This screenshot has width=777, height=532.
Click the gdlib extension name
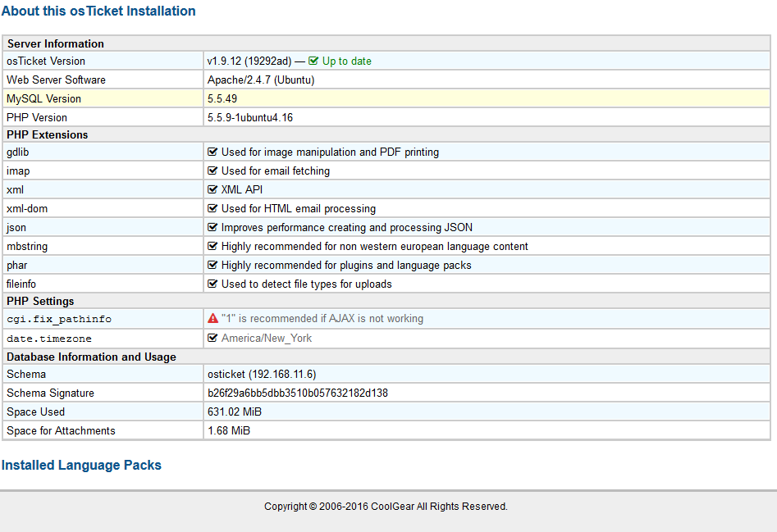point(18,152)
